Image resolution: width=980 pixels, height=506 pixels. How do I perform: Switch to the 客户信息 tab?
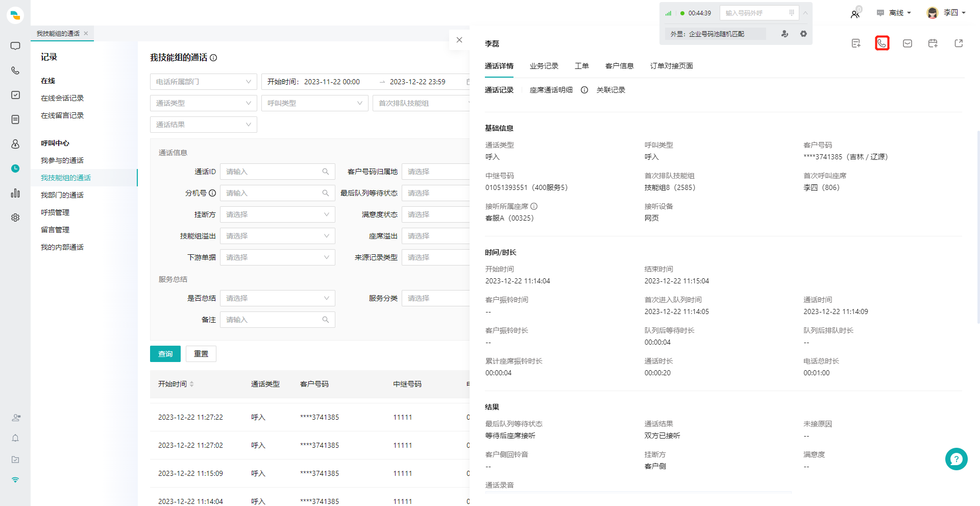[x=620, y=66]
